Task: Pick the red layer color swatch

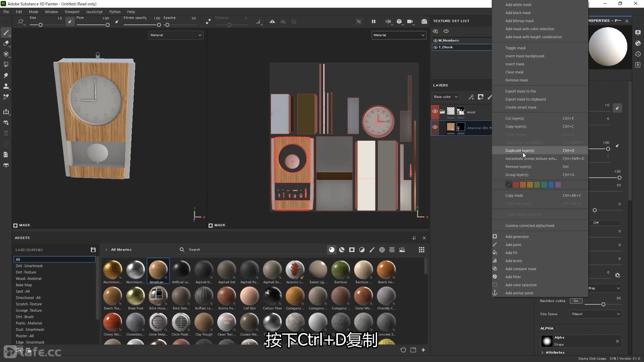Action: pyautogui.click(x=516, y=185)
